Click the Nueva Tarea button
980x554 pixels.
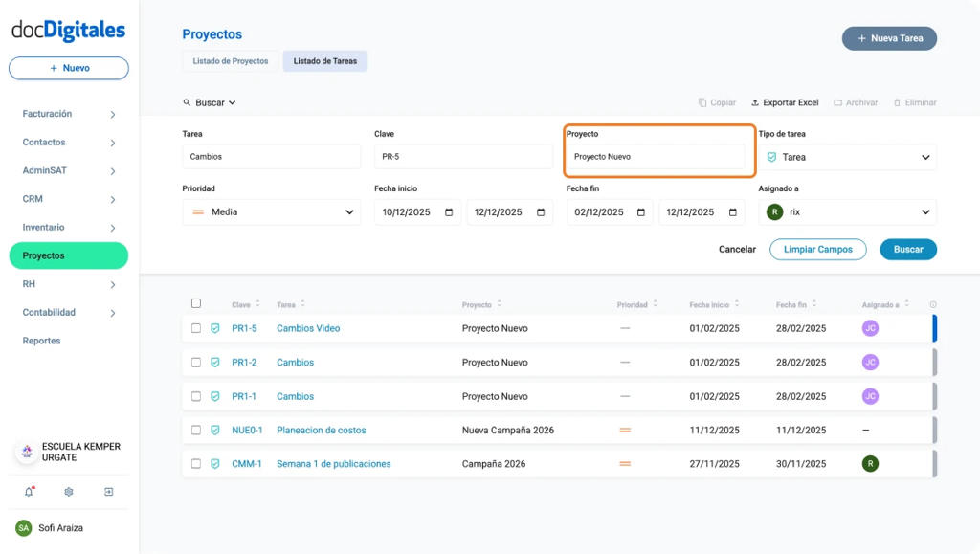889,38
